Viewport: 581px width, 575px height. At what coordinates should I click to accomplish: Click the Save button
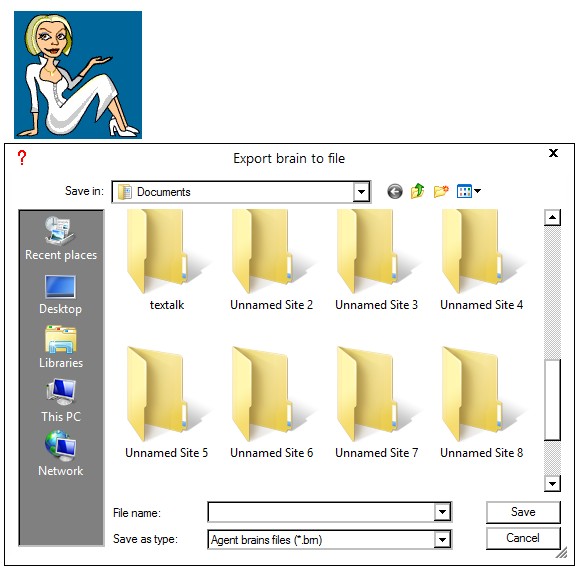tap(523, 512)
